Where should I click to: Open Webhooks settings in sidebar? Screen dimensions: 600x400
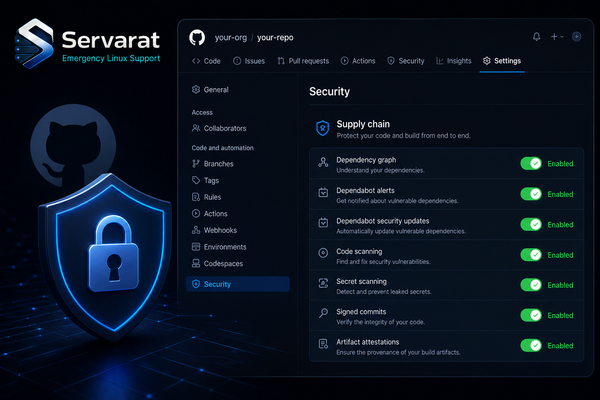(214, 230)
